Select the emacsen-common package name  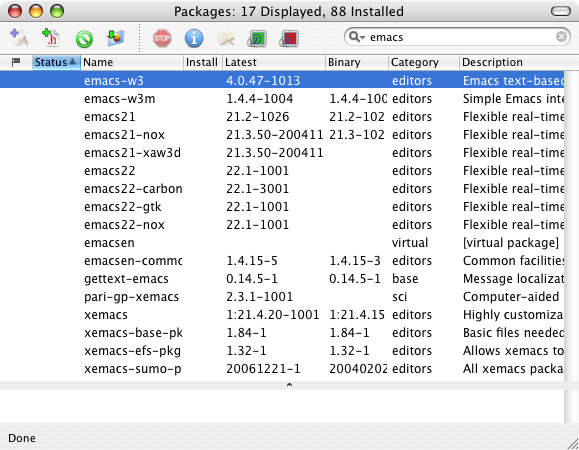[133, 261]
